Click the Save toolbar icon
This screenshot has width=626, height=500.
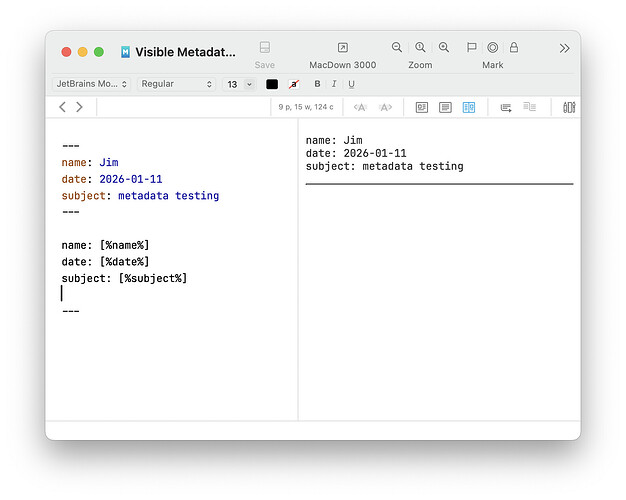point(265,48)
